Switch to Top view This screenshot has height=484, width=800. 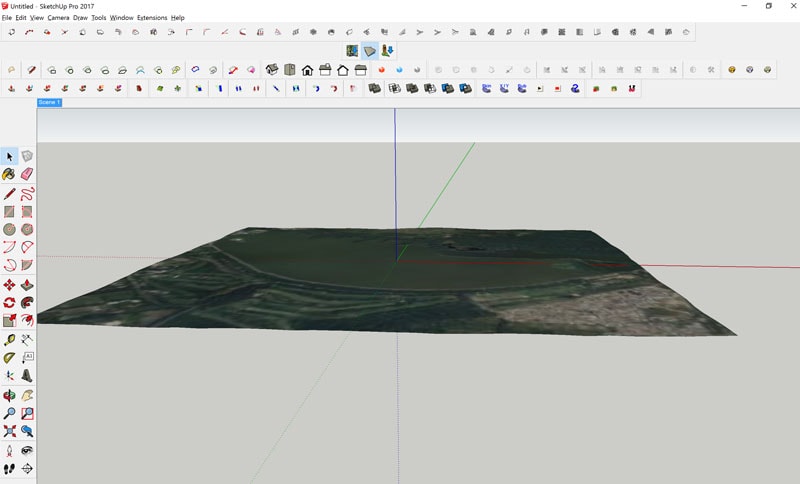click(x=290, y=69)
